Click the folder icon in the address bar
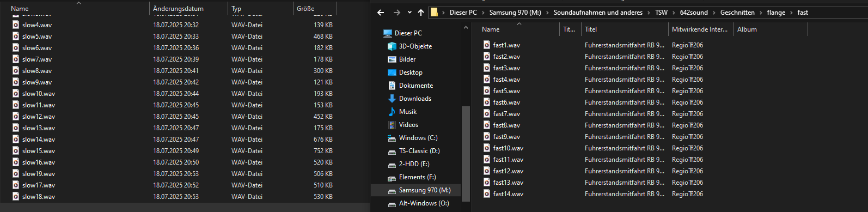The width and height of the screenshot is (868, 212). tap(434, 12)
